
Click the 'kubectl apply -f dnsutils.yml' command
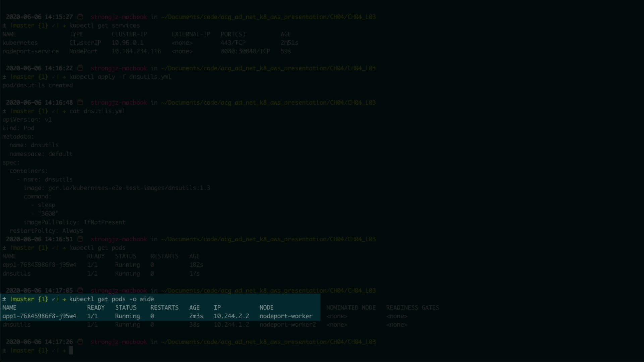pos(120,77)
